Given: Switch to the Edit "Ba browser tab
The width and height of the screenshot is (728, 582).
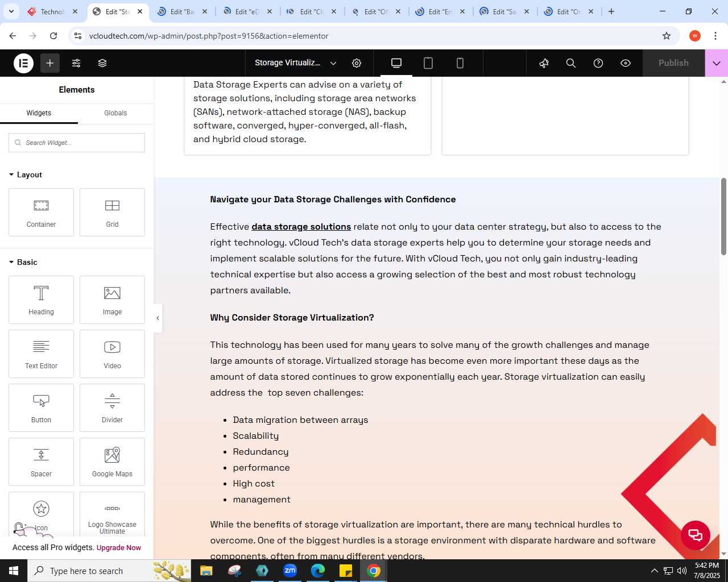Looking at the screenshot, I should pyautogui.click(x=182, y=11).
